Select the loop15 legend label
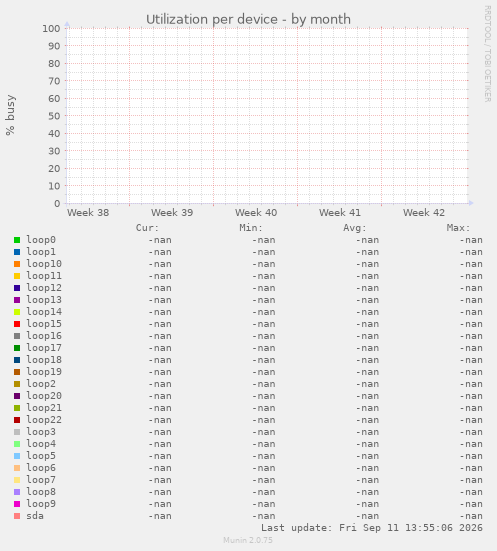Image resolution: width=497 pixels, height=551 pixels. click(x=44, y=324)
